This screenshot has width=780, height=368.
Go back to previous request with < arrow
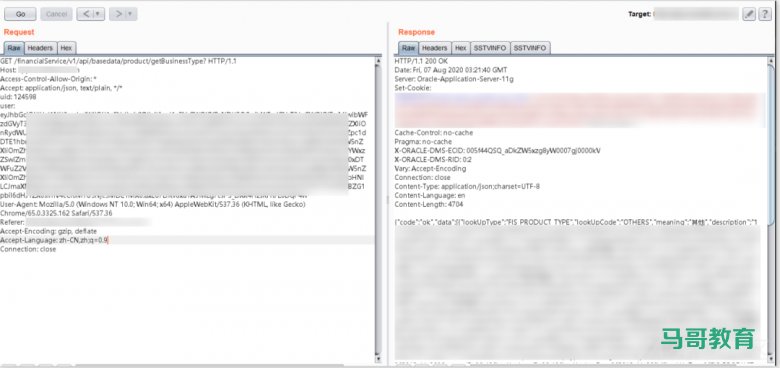coord(85,14)
